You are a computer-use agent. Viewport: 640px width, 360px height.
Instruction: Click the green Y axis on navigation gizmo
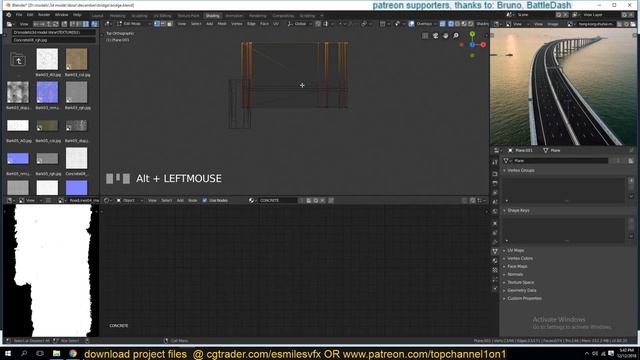472,35
